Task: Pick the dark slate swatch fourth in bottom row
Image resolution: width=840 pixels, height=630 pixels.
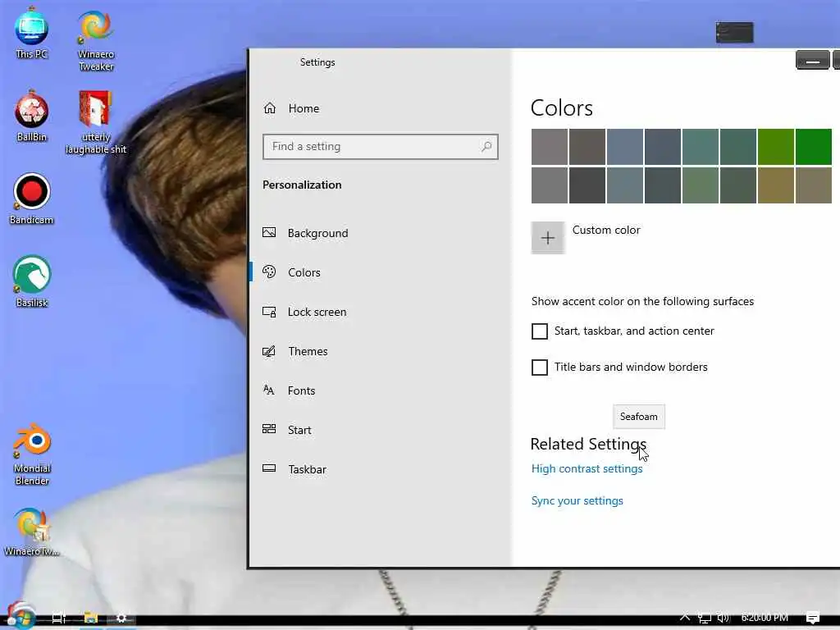Action: (x=663, y=185)
